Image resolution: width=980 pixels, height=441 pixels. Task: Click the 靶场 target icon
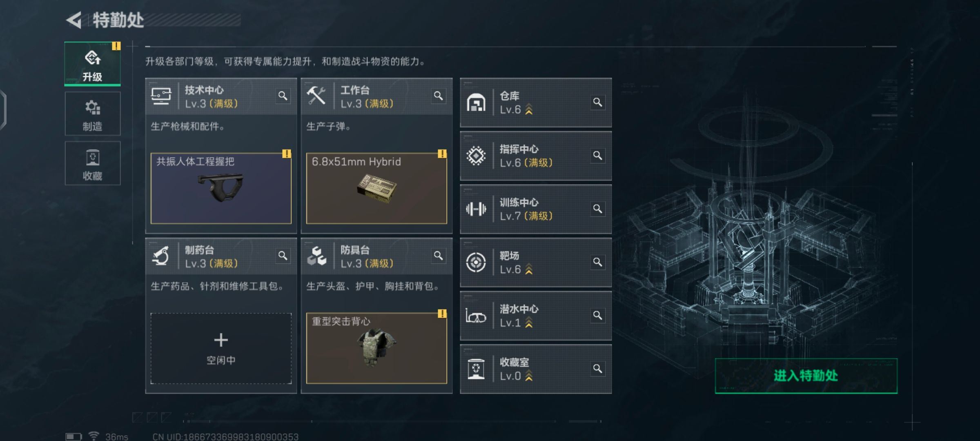476,262
